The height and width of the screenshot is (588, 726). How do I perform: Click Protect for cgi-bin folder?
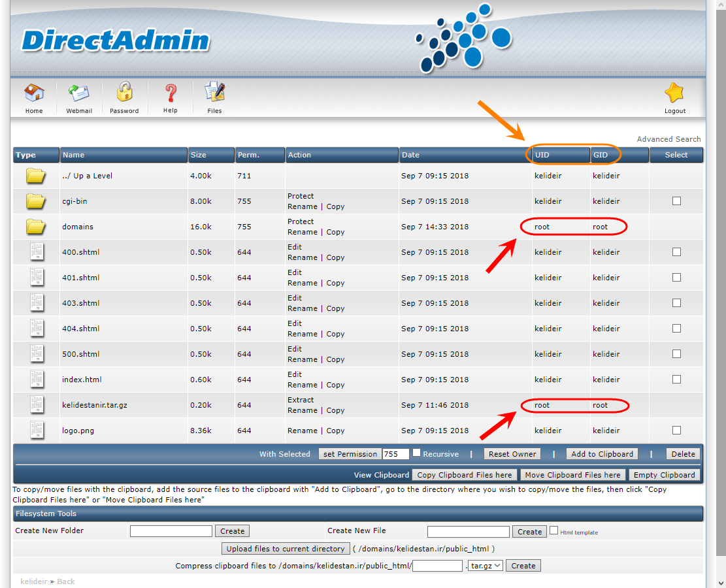point(301,196)
